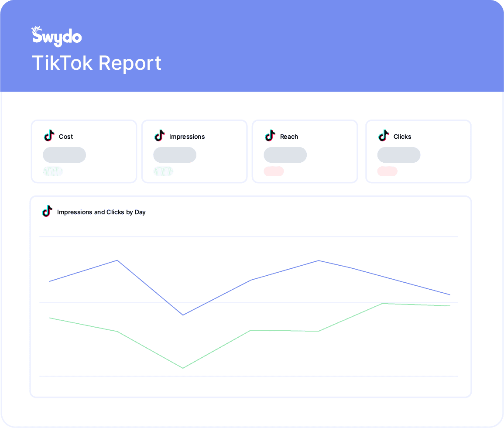Click the green change badge on the Cost card

click(x=53, y=171)
